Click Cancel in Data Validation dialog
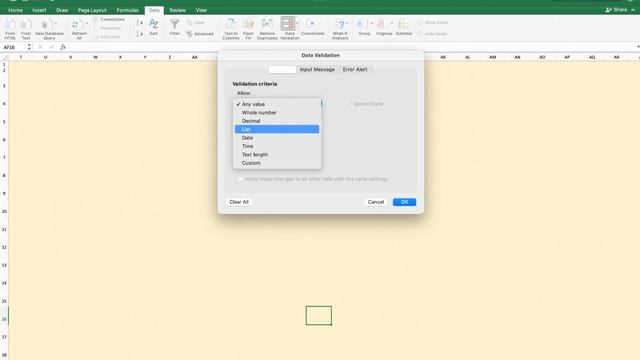 tap(376, 202)
